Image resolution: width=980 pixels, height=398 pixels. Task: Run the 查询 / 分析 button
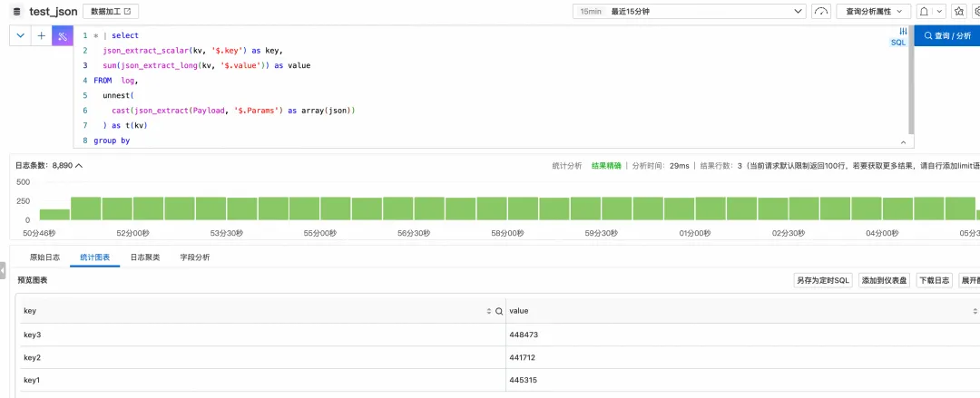coord(946,36)
